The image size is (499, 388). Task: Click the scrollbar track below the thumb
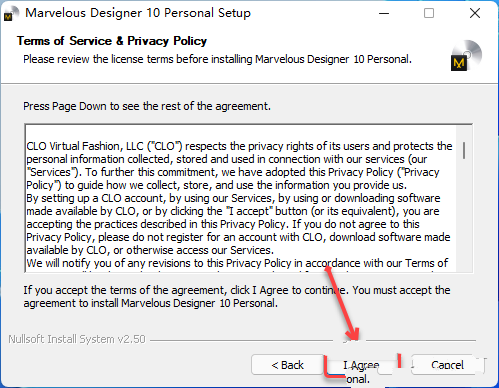pyautogui.click(x=464, y=215)
